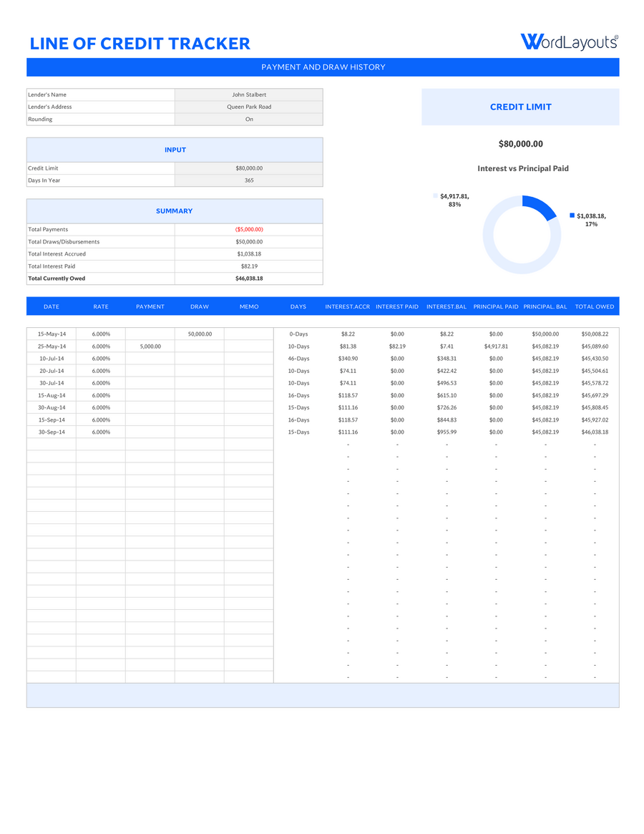
Task: Click the lender name John Stalbert cell
Action: (x=248, y=94)
